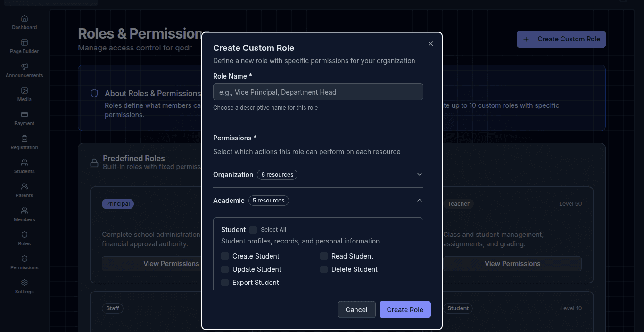Open the Media image icon

[25, 90]
